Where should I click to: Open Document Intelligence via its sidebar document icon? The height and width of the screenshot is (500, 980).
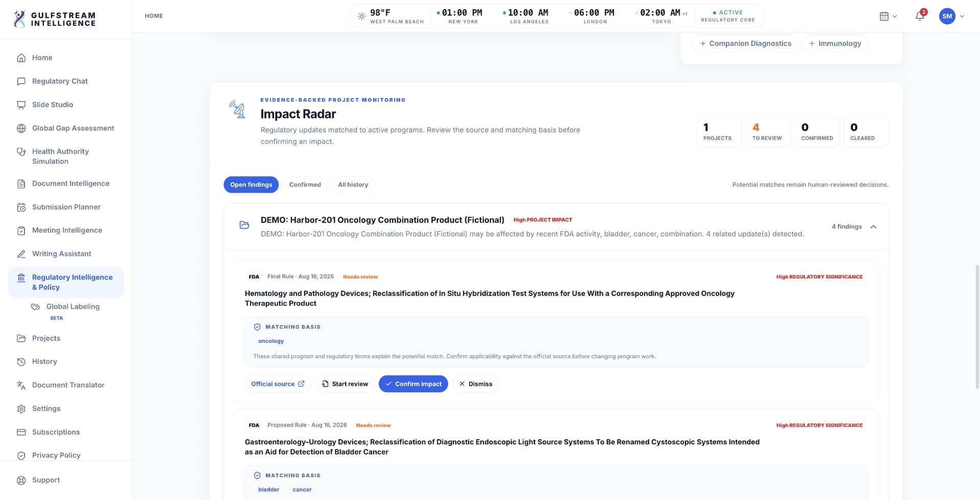coord(21,184)
